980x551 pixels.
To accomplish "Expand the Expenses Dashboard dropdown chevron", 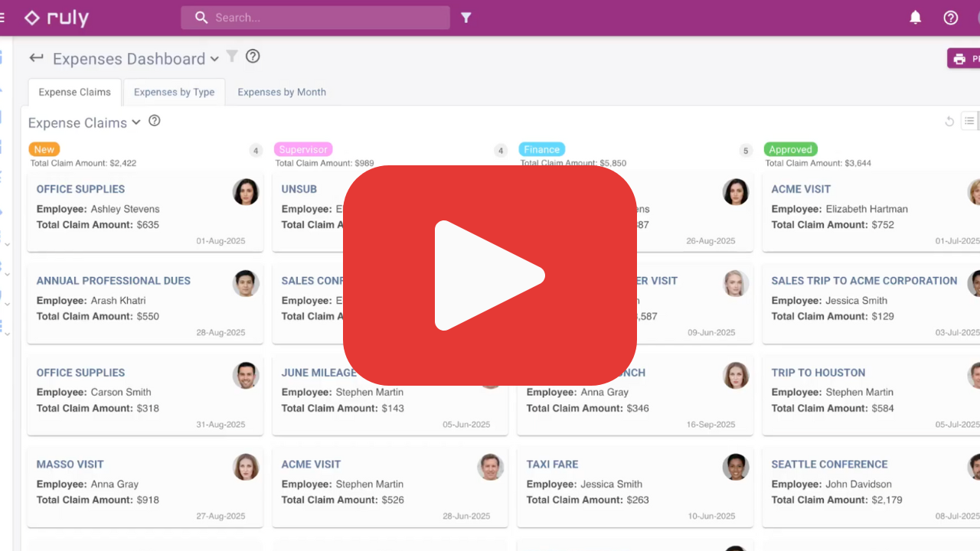I will 214,59.
